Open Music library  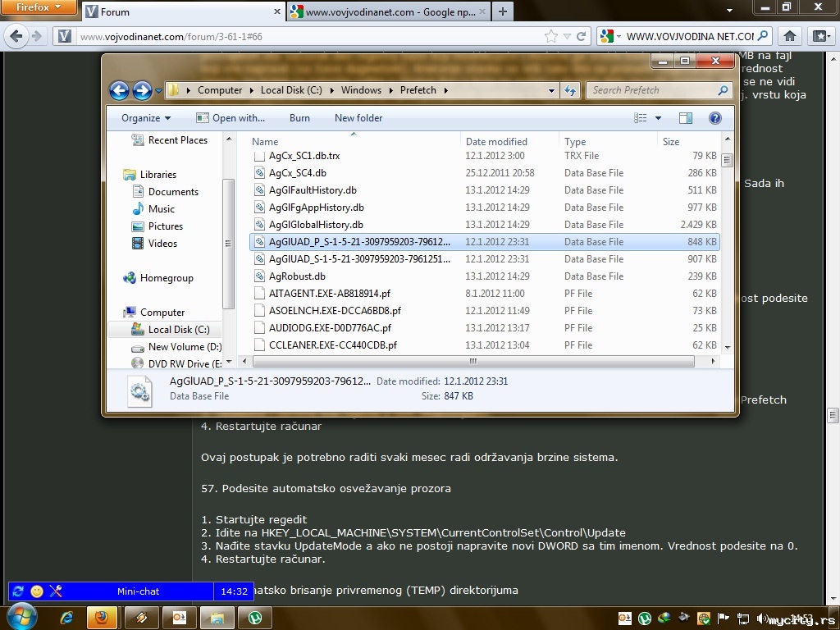pos(153,208)
